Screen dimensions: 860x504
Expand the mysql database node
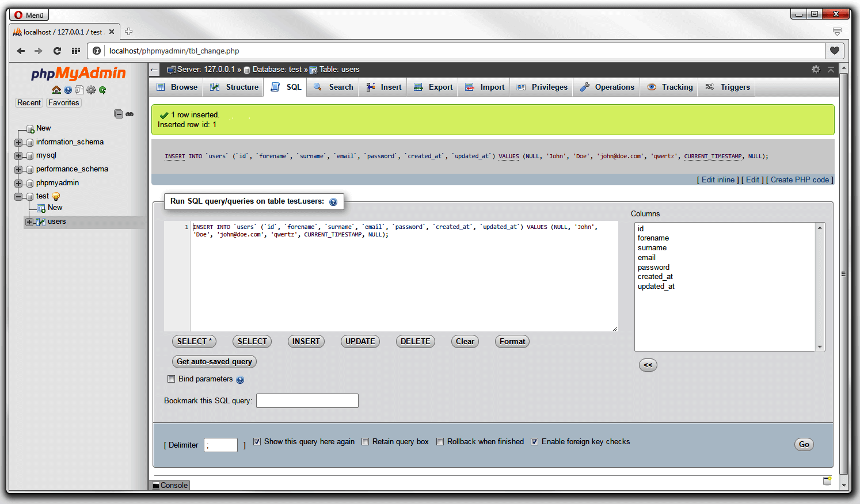[18, 155]
